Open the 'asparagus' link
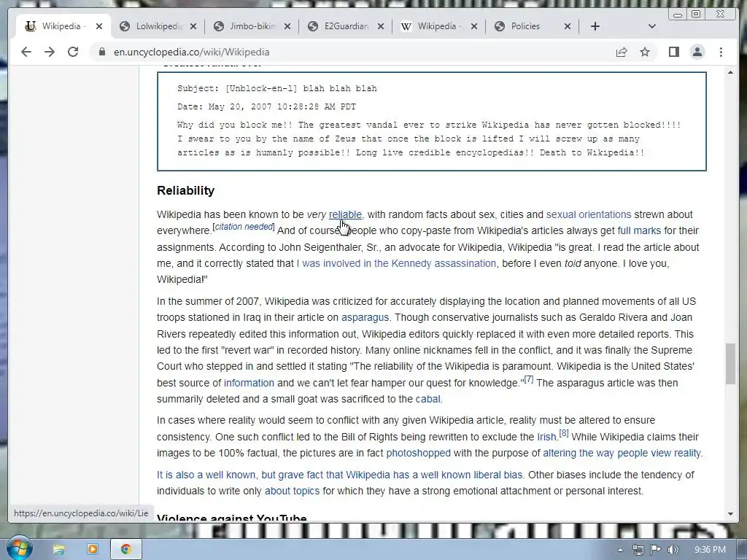 pyautogui.click(x=365, y=318)
